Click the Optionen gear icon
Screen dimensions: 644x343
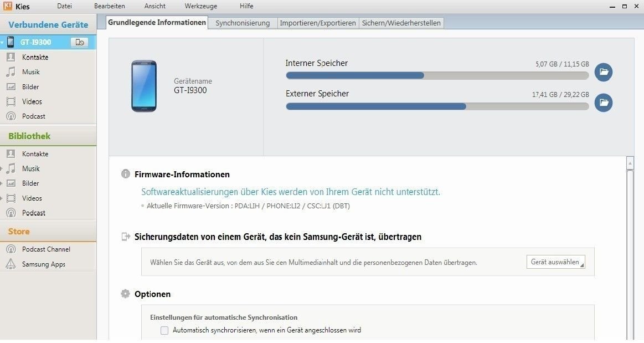pos(125,294)
